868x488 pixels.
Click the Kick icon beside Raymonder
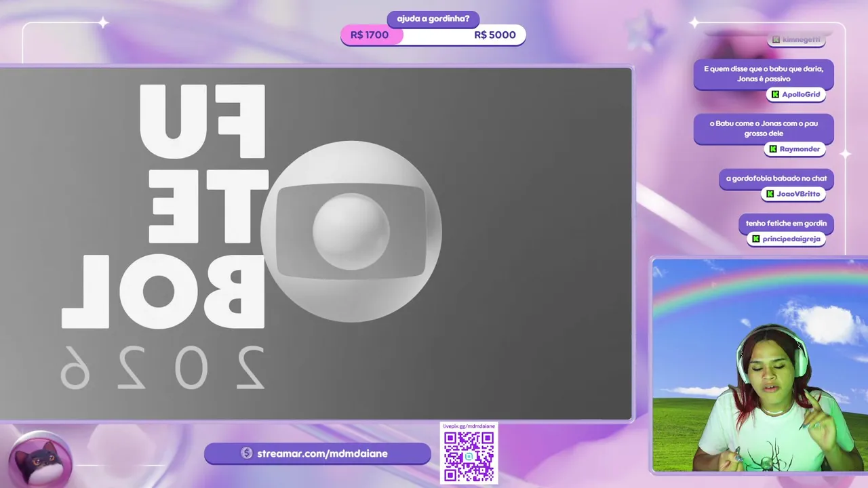pos(773,149)
